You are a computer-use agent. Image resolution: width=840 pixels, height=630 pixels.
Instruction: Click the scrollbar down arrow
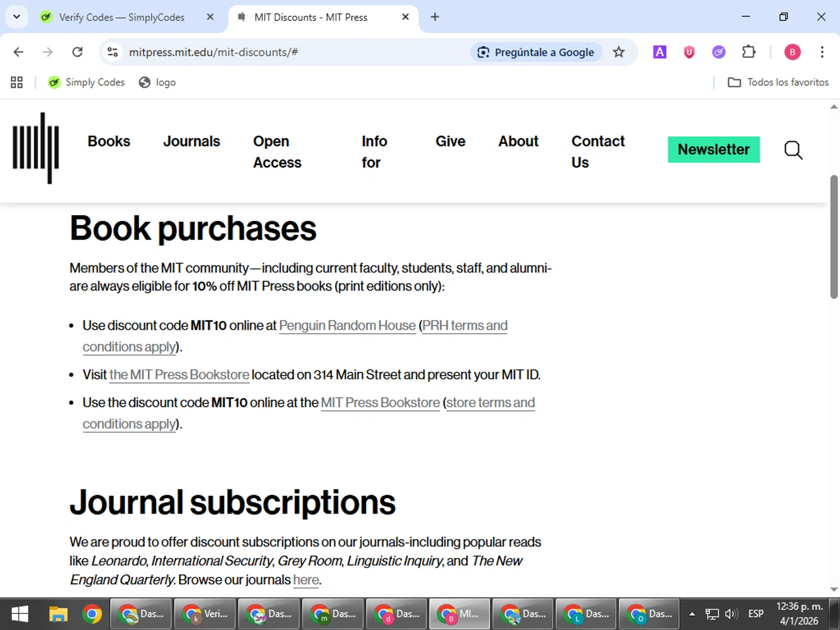point(834,590)
